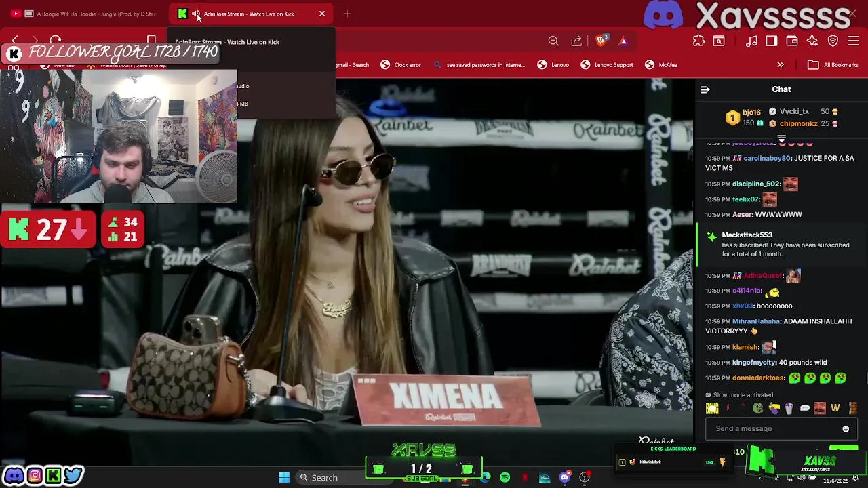Expand the chat leaderboard chevron
The height and width of the screenshot is (488, 868).
tap(781, 139)
